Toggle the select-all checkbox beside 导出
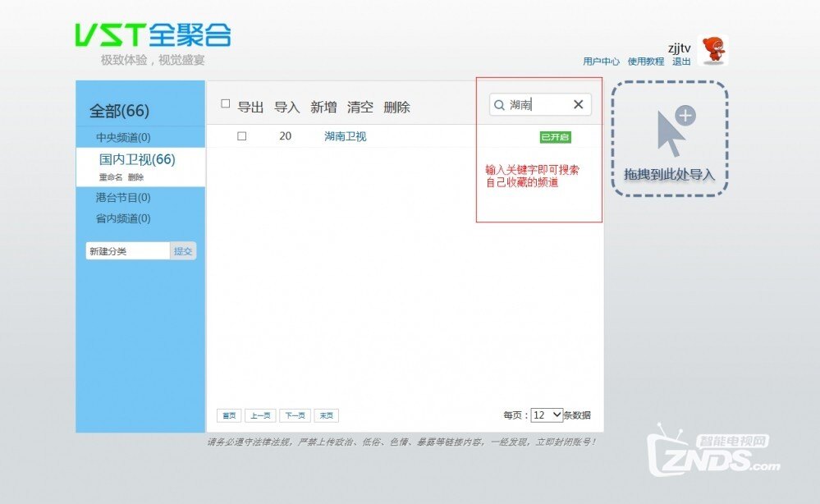 point(226,104)
